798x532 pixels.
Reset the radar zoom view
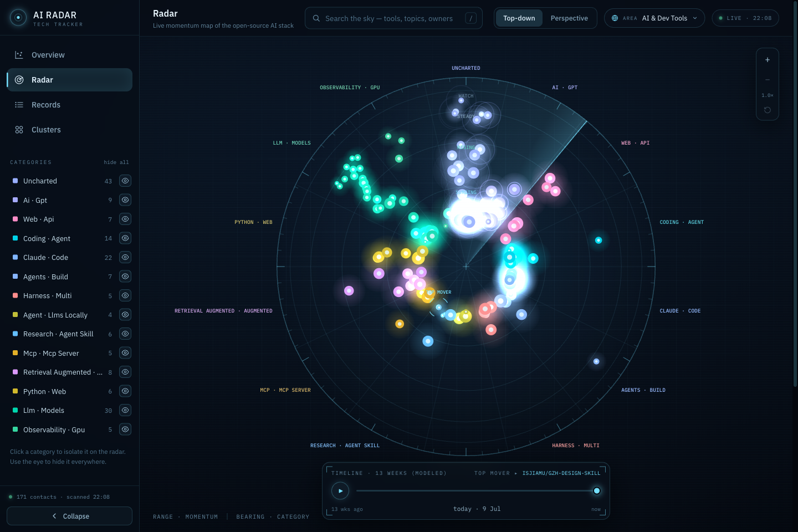(768, 110)
